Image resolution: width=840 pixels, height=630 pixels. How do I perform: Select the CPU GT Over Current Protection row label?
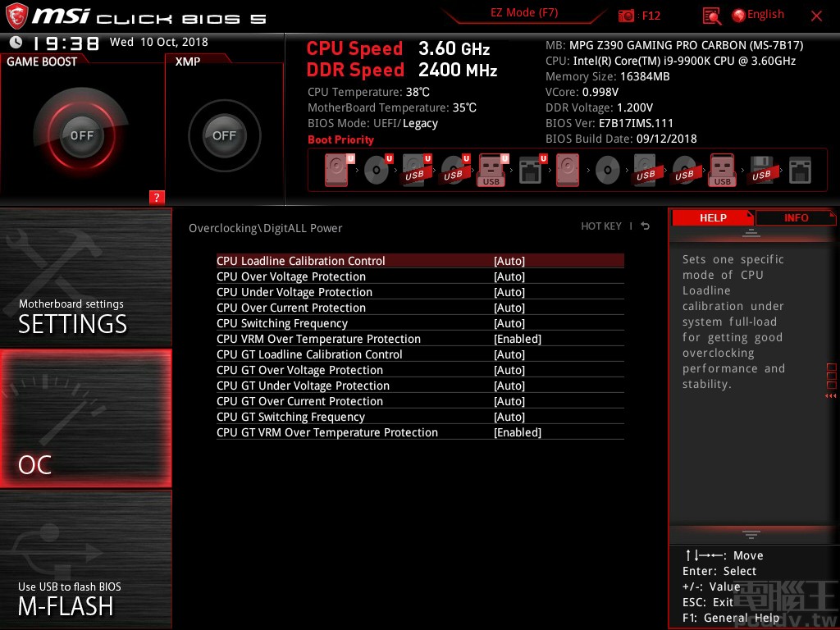click(300, 400)
